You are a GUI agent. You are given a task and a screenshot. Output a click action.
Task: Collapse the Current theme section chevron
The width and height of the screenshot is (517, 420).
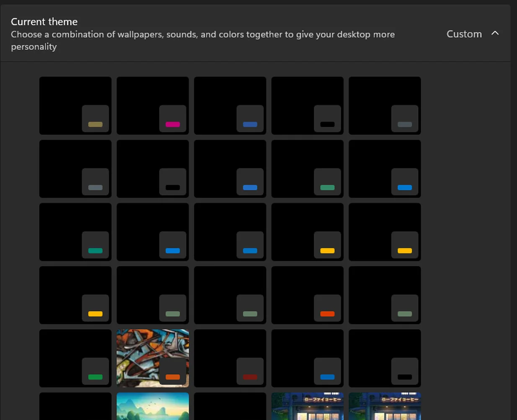coord(495,33)
